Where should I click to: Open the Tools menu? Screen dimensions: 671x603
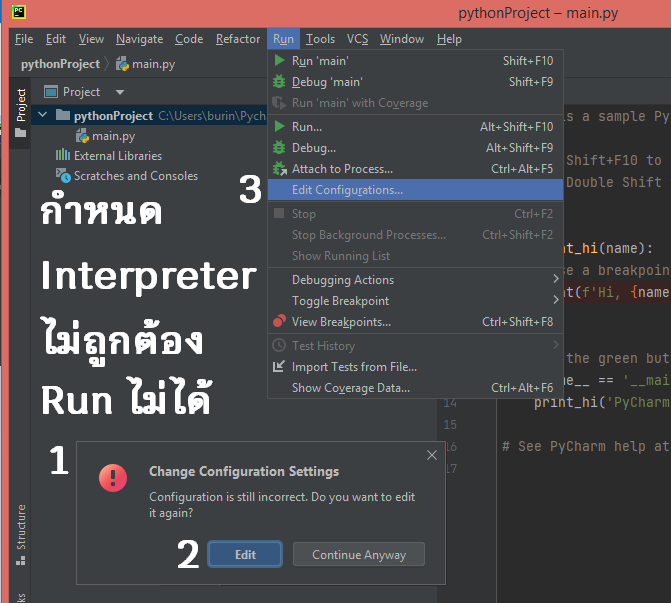(x=320, y=39)
